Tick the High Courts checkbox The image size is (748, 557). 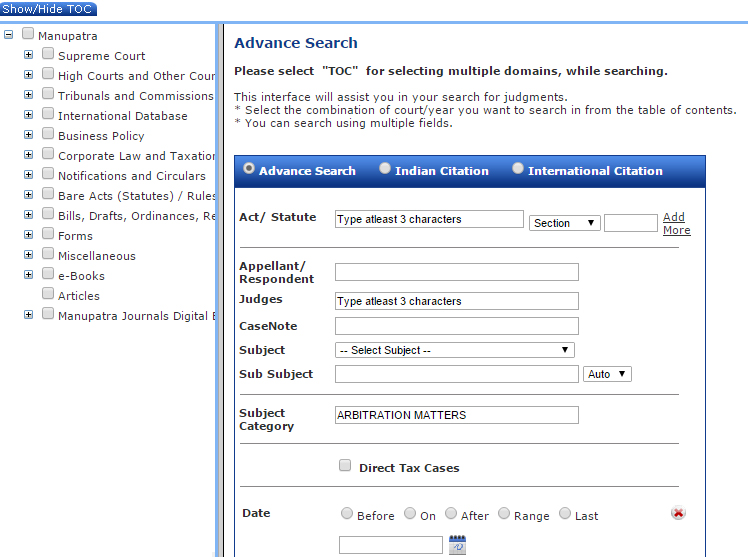(48, 73)
